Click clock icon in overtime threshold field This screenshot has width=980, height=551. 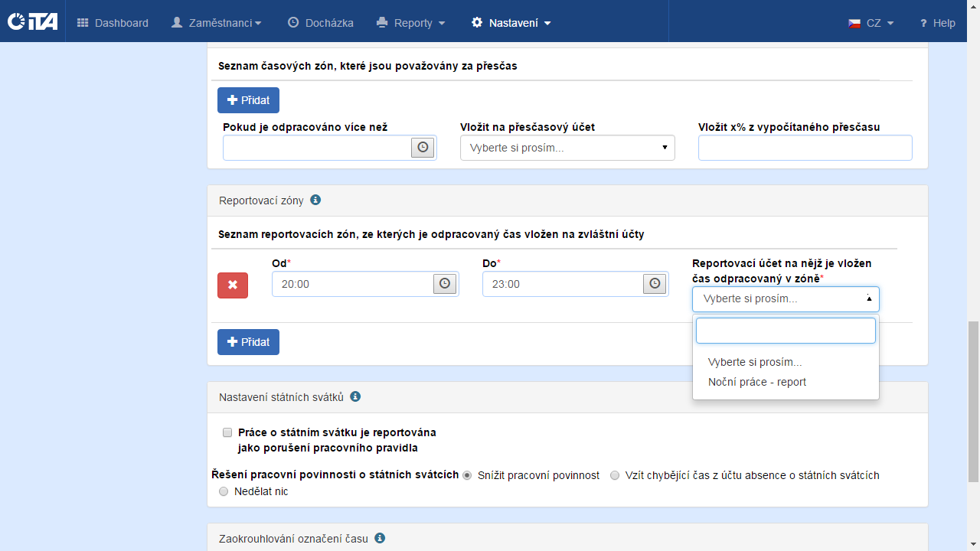point(423,148)
